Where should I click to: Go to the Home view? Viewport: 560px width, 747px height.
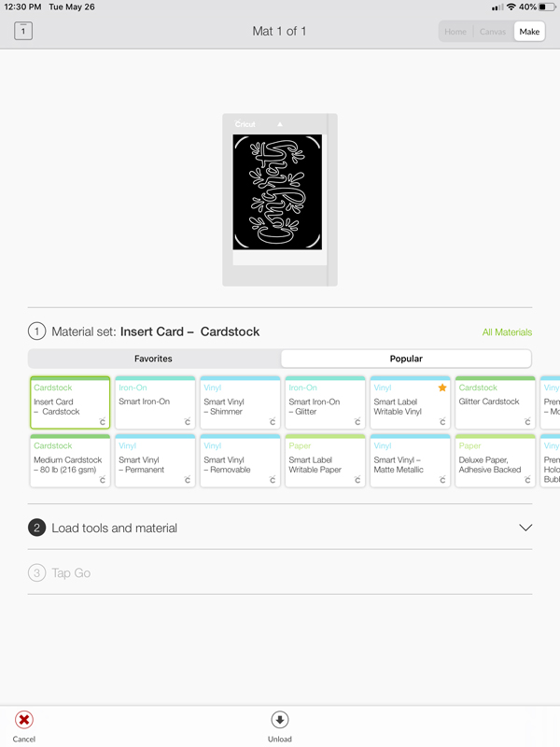pyautogui.click(x=455, y=32)
